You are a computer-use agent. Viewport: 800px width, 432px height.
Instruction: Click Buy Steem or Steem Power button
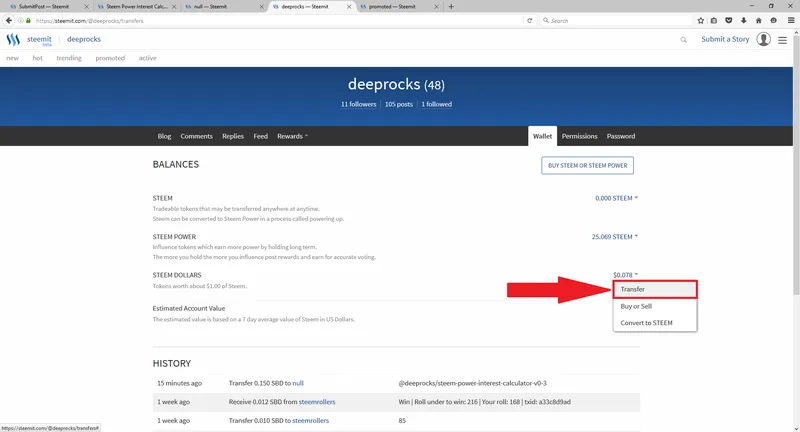(587, 165)
